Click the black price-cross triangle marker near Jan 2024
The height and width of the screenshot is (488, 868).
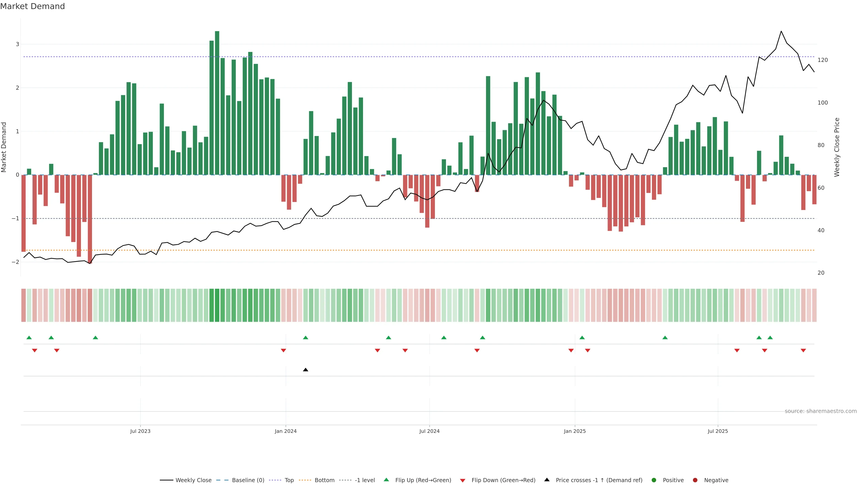click(x=306, y=370)
